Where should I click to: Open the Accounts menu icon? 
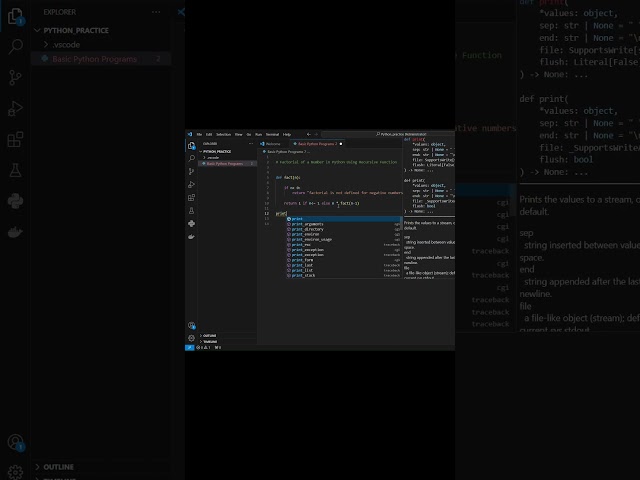191,325
